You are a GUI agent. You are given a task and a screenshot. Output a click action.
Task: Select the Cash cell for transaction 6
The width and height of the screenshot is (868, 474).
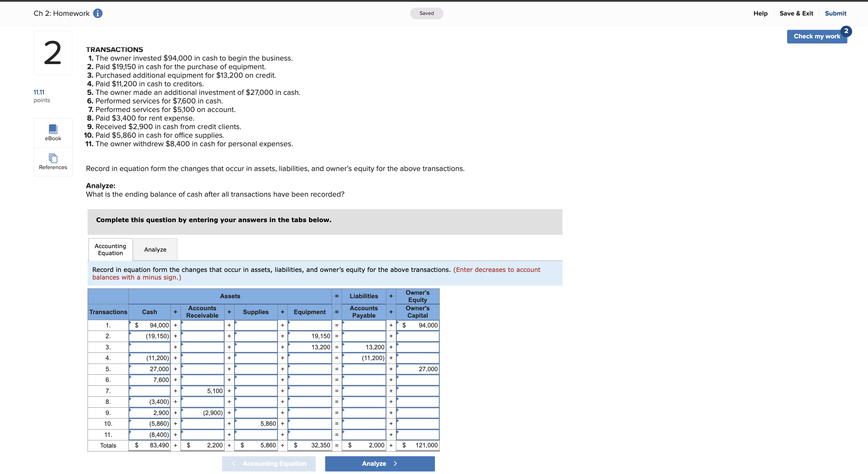(x=149, y=380)
